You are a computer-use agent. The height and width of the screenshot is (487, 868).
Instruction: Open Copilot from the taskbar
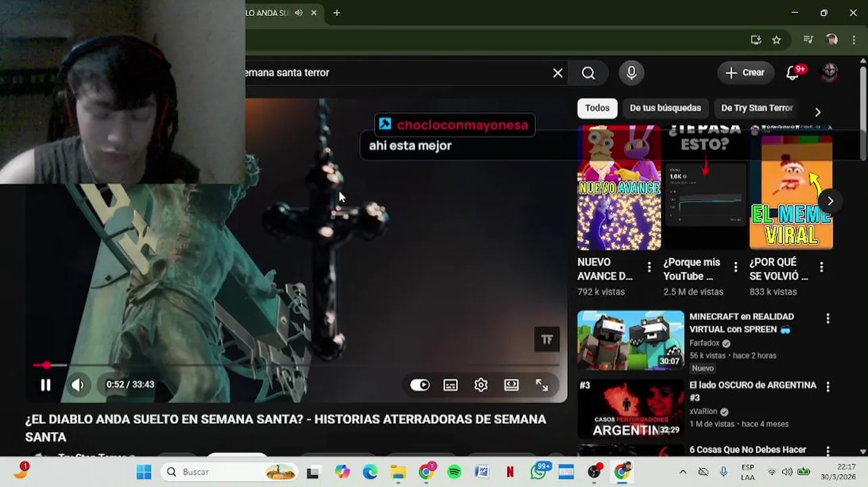click(342, 472)
